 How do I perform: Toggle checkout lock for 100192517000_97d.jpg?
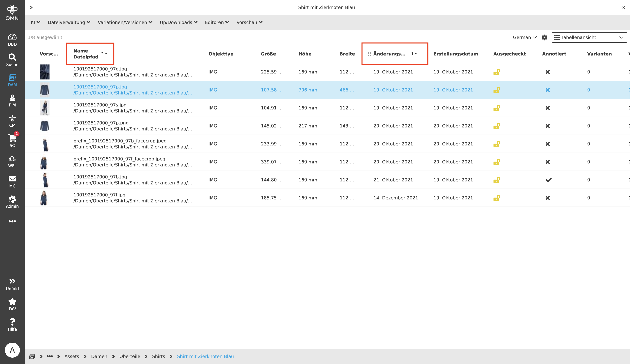(496, 72)
